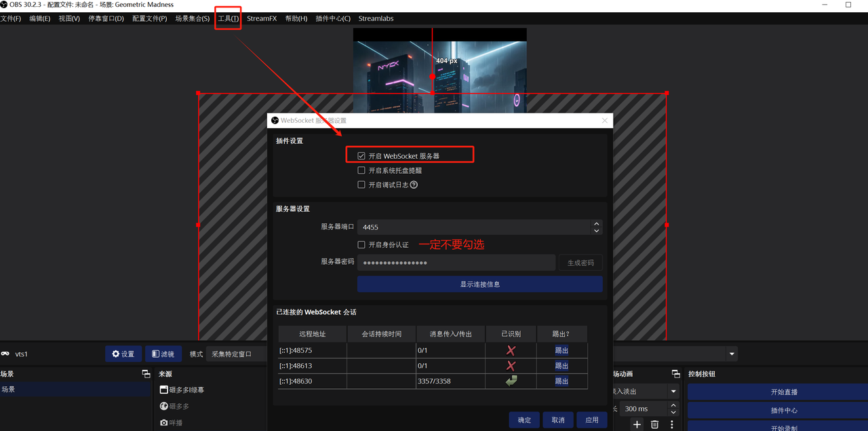The image size is (868, 431).
Task: Enable the 开启系统托盘提醒 checkbox
Action: [361, 170]
